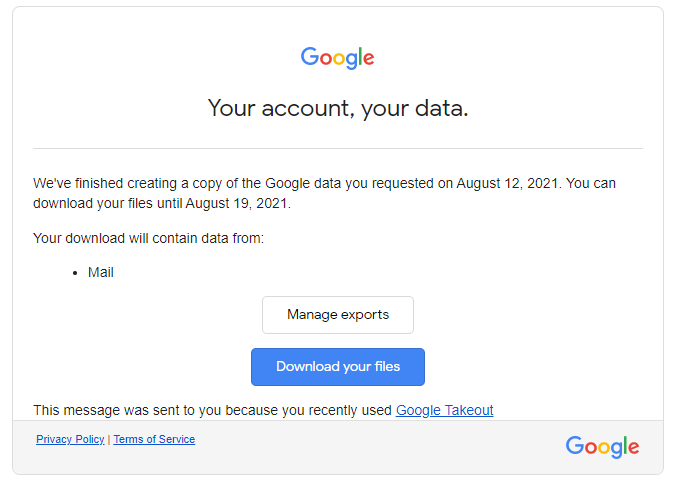The image size is (684, 490).
Task: Click the "Your download will contain data from:" text
Action: point(148,238)
